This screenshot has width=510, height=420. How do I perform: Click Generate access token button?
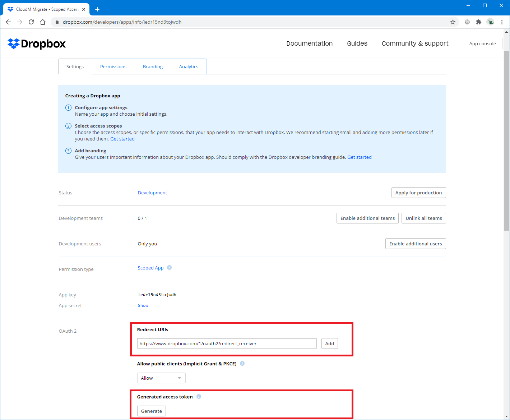tap(151, 411)
